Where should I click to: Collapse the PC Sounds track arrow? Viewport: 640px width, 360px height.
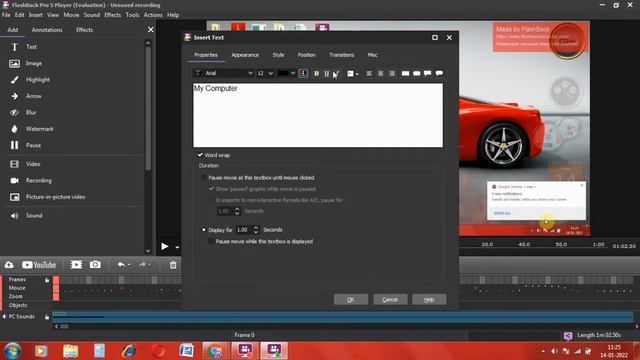4,317
